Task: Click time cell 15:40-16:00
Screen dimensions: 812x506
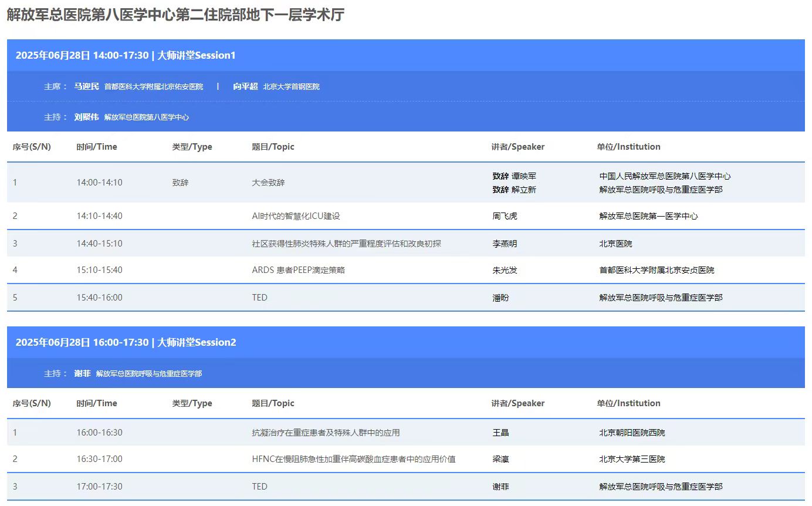Action: coord(99,298)
